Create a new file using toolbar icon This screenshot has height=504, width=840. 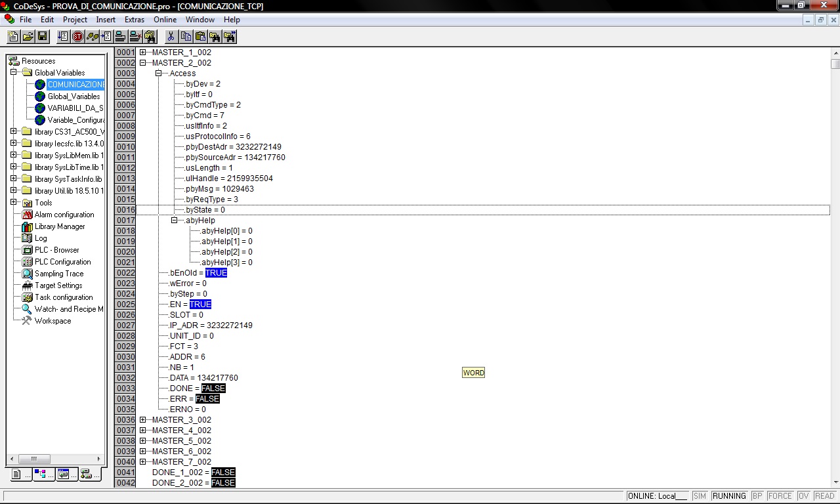(12, 36)
